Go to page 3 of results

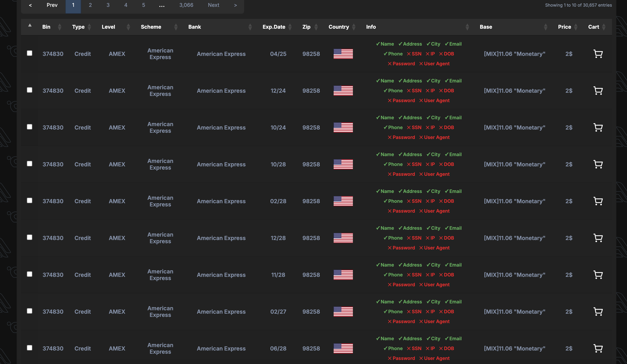coord(108,5)
